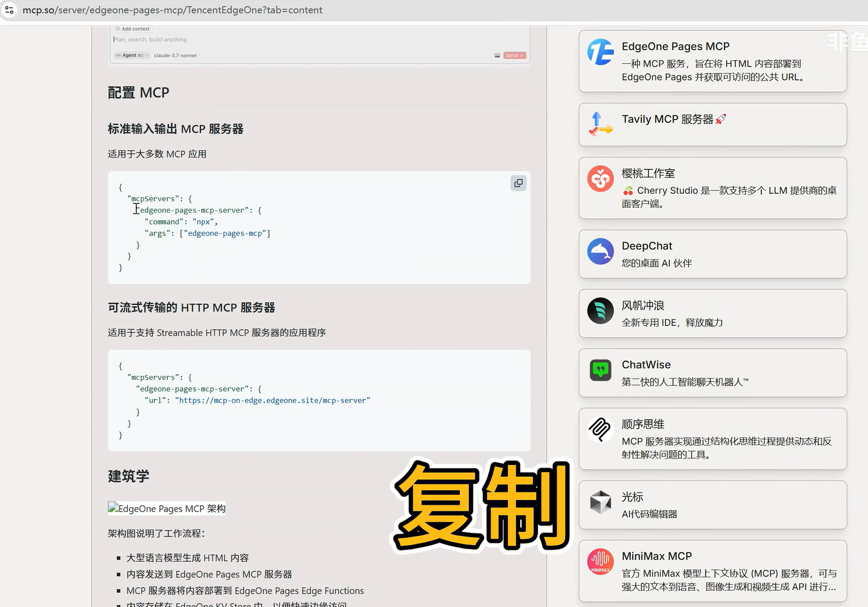Click the mcp-on-edge.edgeone.site URL in code
Image resolution: width=868 pixels, height=607 pixels.
pos(273,401)
